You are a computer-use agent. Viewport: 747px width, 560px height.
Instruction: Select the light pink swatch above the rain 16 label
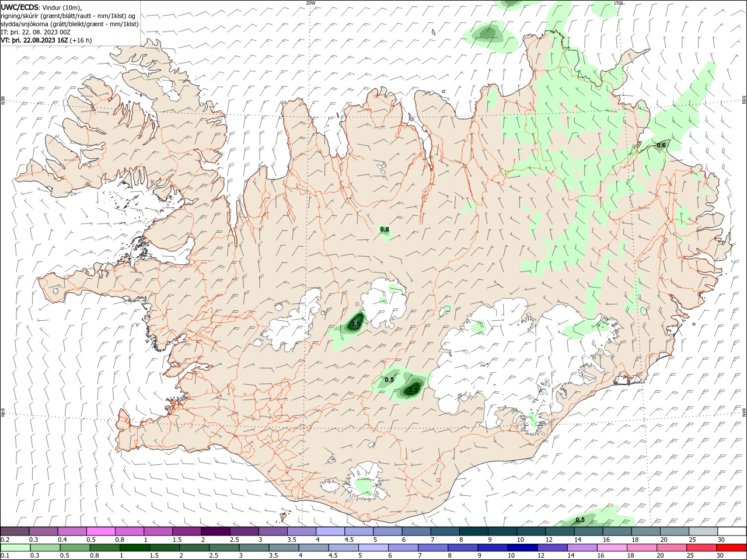pyautogui.click(x=612, y=548)
